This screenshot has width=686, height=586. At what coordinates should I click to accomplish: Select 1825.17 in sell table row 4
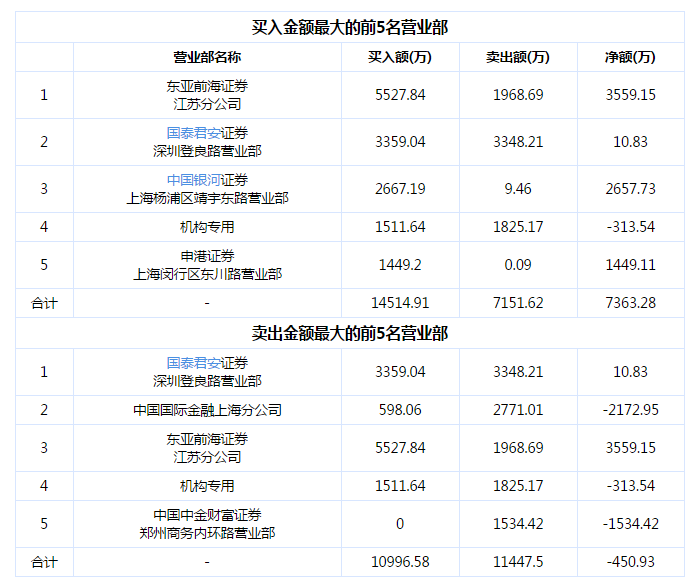point(518,486)
